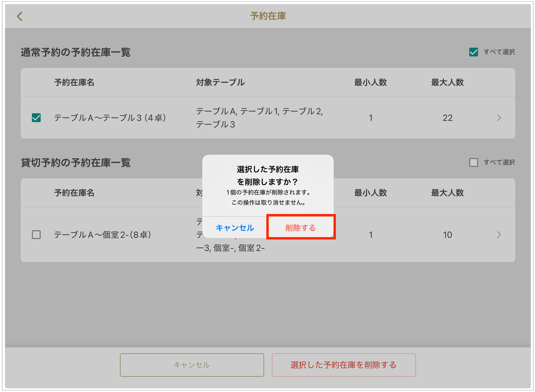Screen dimensions: 535x392
Task: Click 選択した予約在庫を削除する button
Action: tap(343, 365)
